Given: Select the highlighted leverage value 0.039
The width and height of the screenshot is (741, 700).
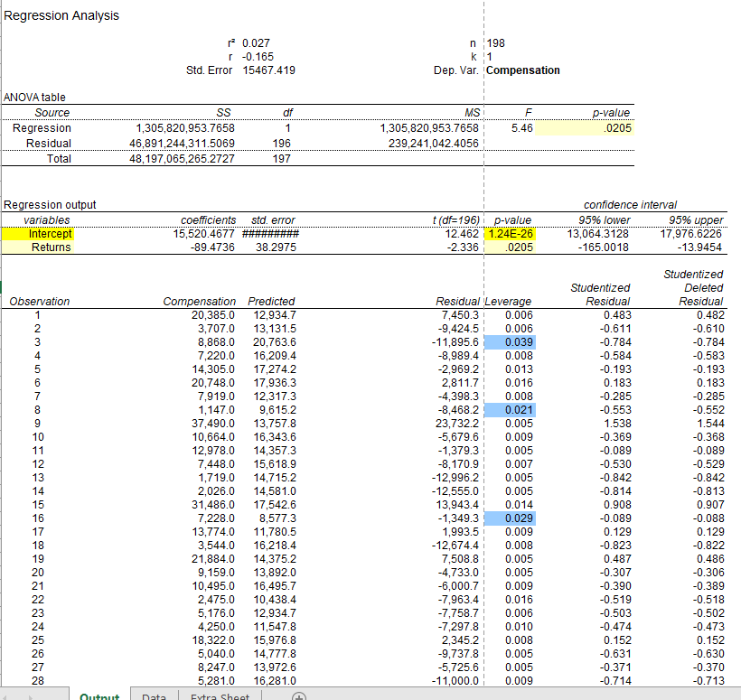Looking at the screenshot, I should [510, 342].
